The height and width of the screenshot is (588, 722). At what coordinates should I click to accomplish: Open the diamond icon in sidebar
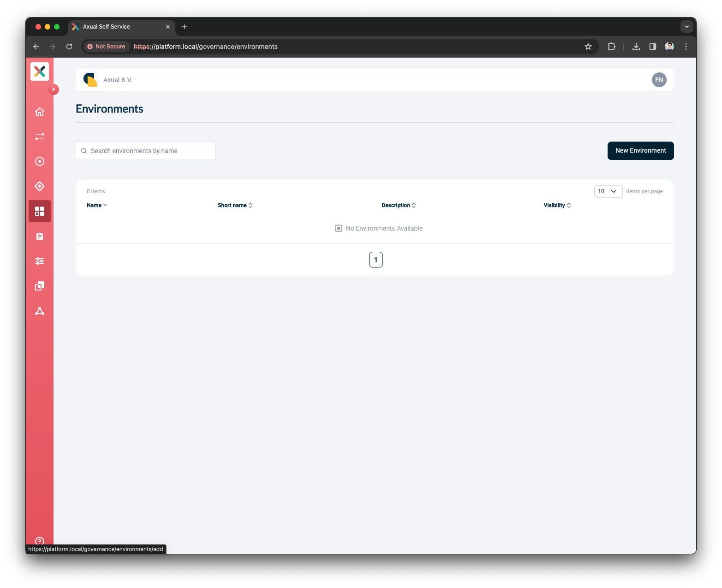40,186
